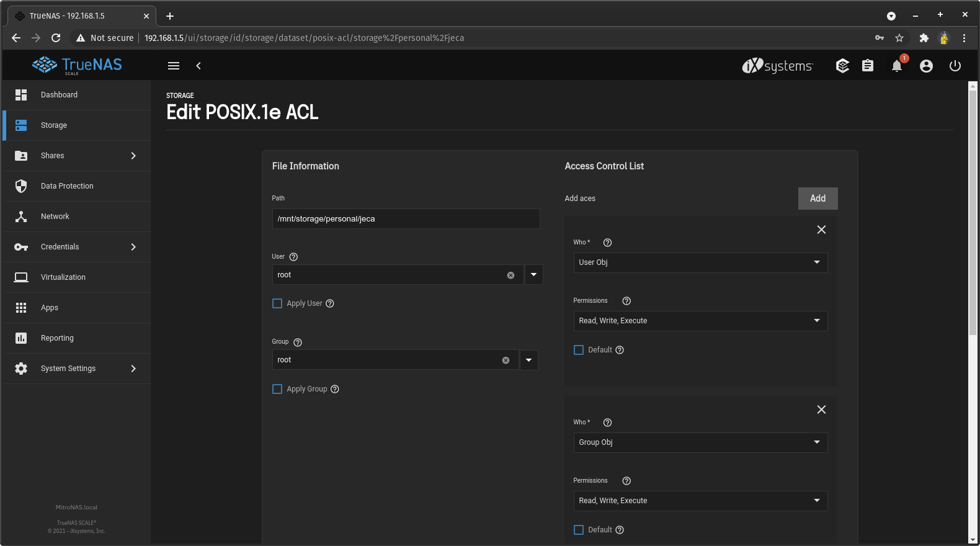Show Permissions help for Group Obj entry

tap(626, 481)
